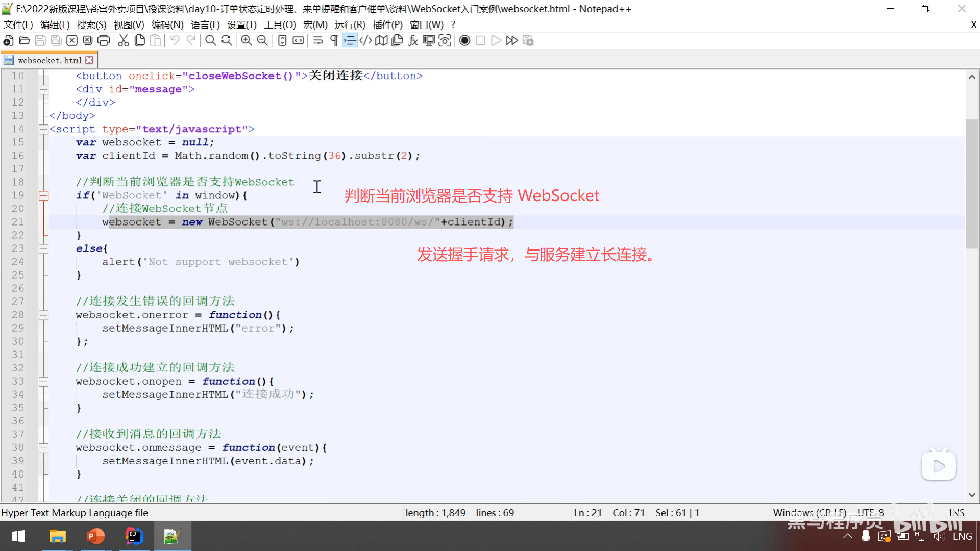Open PowerPoint from the taskbar
This screenshot has height=551, width=980.
point(95,536)
